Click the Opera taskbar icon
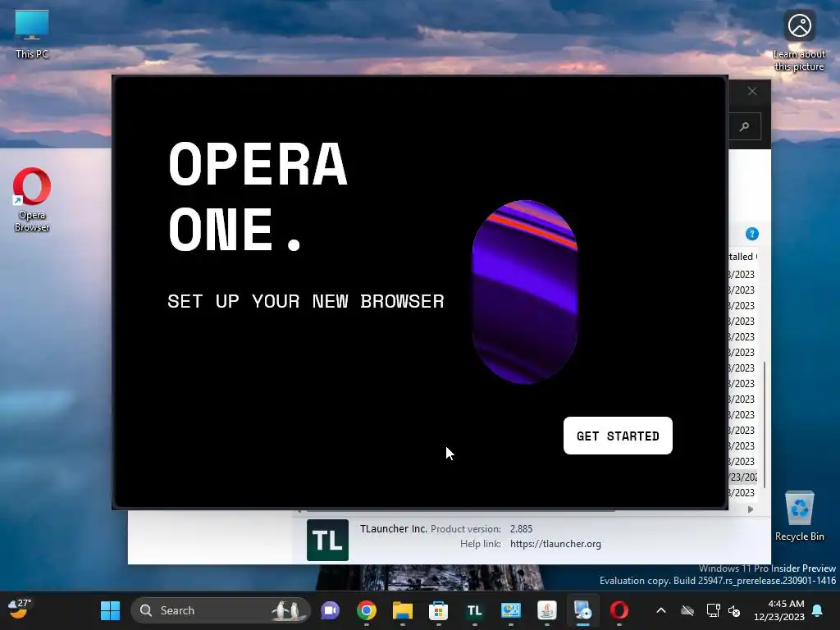This screenshot has height=630, width=840. tap(619, 610)
